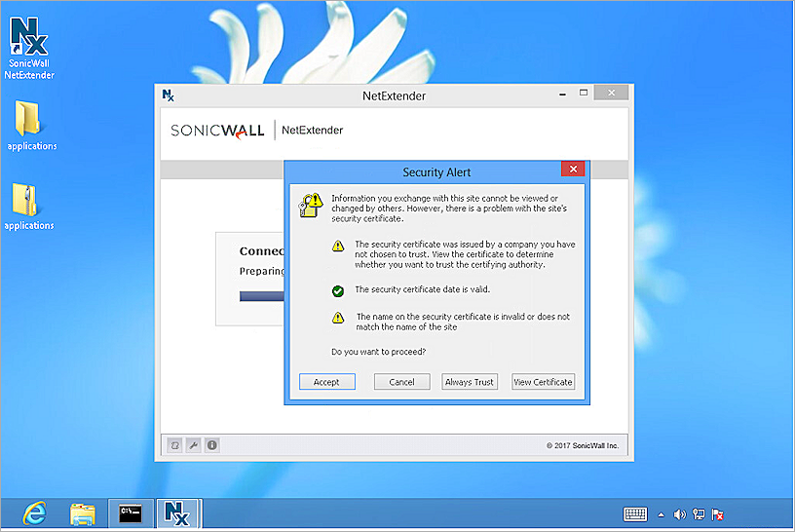The image size is (795, 532).
Task: Click the "Security Alert" dialog title
Action: [436, 171]
